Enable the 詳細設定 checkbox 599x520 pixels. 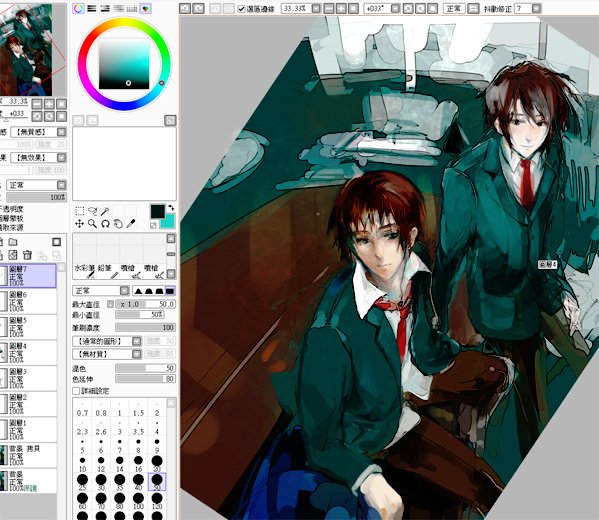tap(76, 391)
